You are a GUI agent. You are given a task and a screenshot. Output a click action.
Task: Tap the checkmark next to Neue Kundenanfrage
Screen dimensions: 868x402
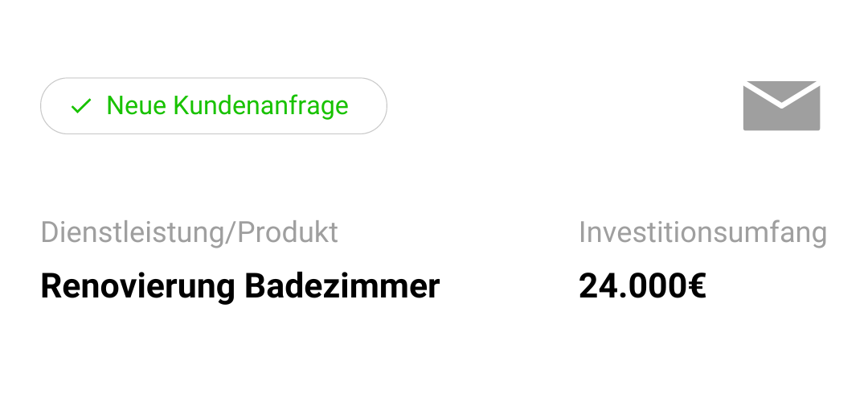(81, 106)
